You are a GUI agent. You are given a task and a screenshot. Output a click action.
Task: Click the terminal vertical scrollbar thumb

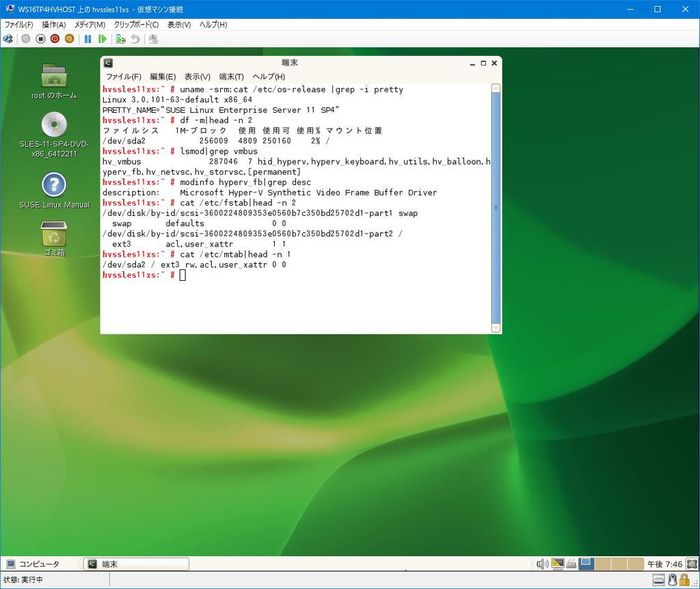496,208
